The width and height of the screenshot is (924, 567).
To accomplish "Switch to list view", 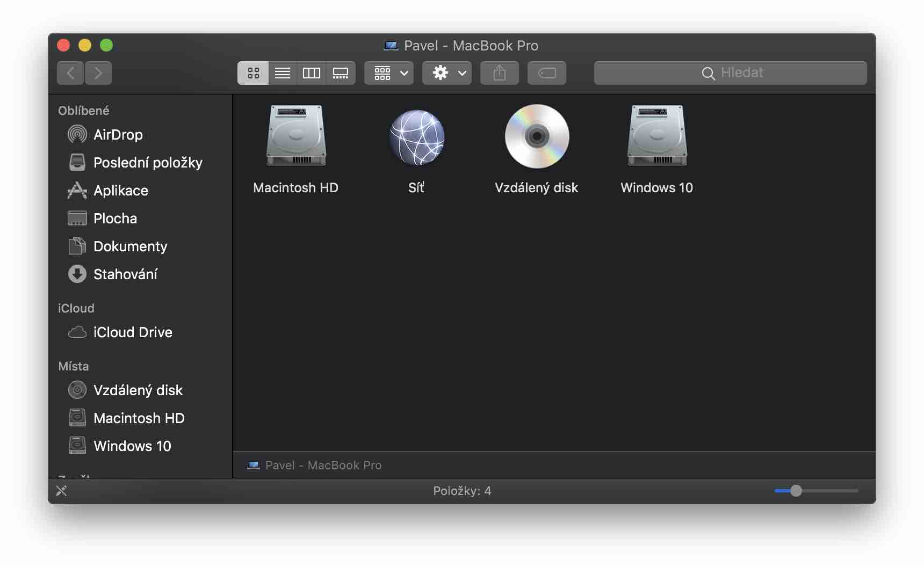I will coord(283,73).
